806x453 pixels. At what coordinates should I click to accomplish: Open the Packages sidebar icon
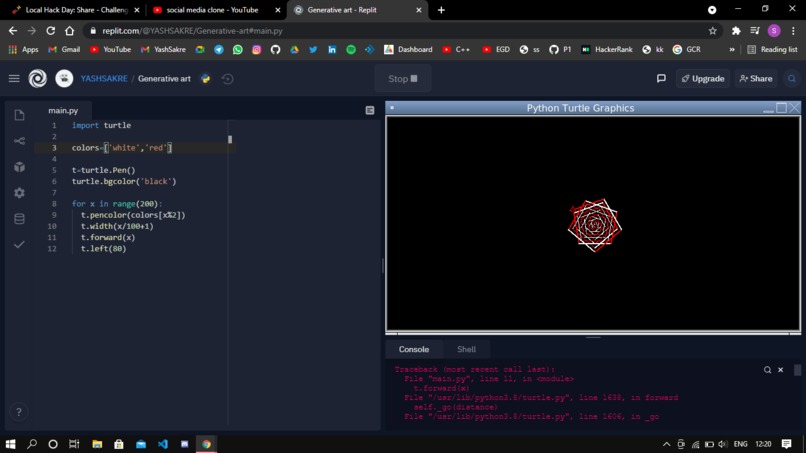19,167
